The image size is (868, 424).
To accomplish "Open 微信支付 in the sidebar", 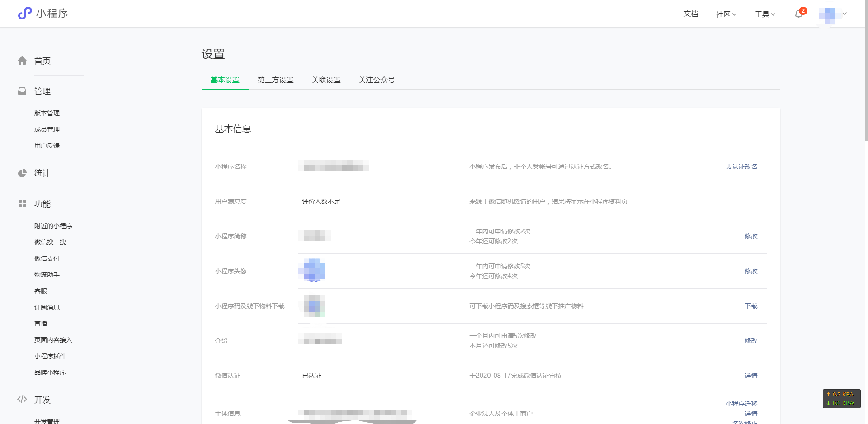I will (x=47, y=258).
